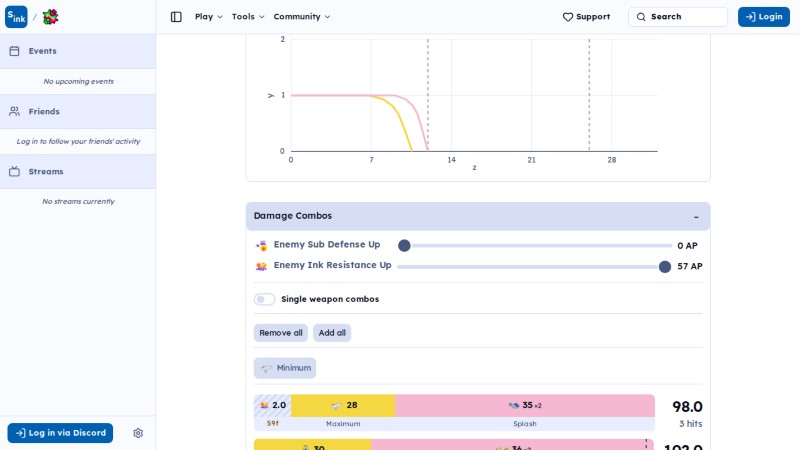Click the 98.0 total damage value
Screen dimensions: 800x450
(x=687, y=407)
